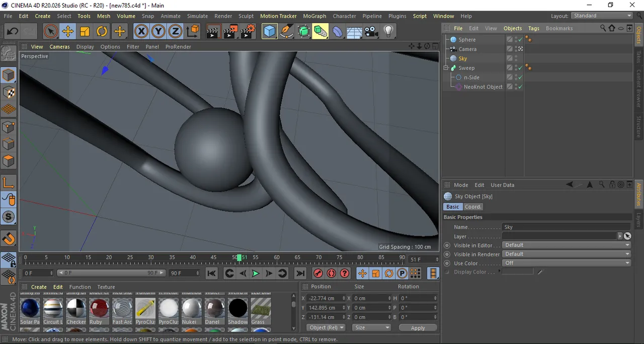Enable Snap S icon
Image resolution: width=644 pixels, height=344 pixels.
coord(9,217)
